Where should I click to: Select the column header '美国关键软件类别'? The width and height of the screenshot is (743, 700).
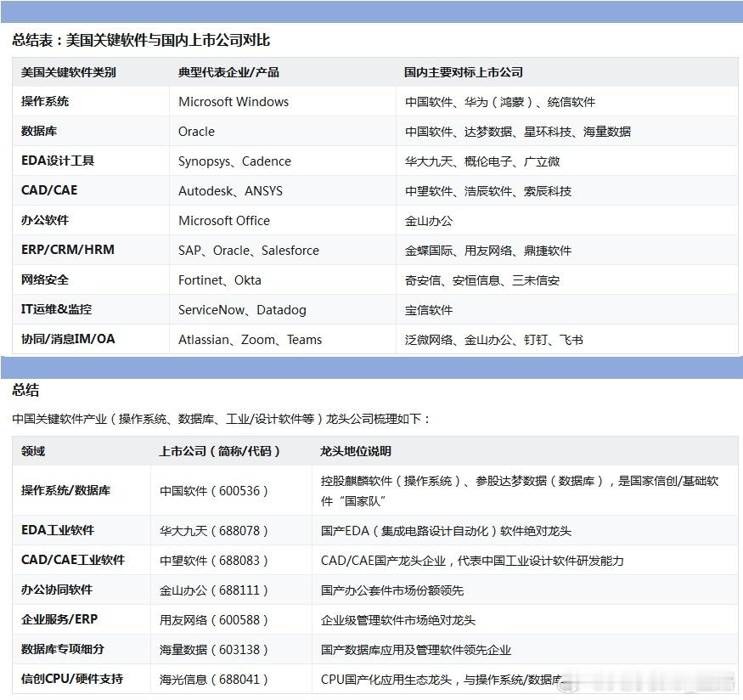pyautogui.click(x=68, y=72)
